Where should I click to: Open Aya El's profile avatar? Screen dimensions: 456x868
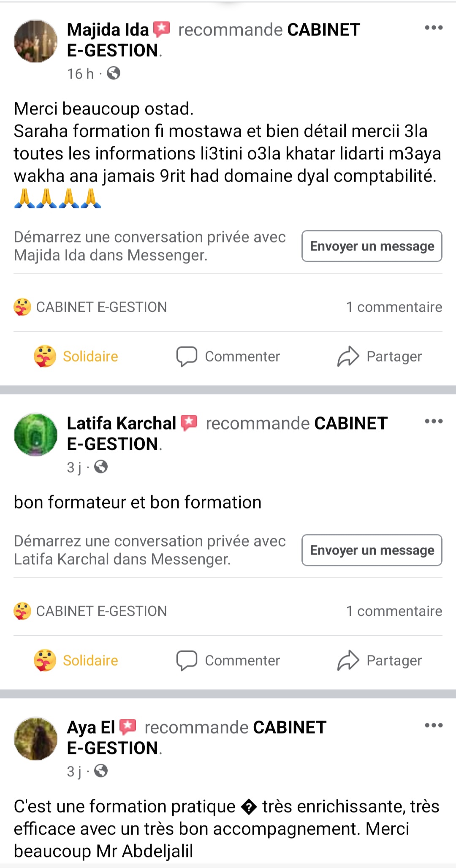[35, 739]
